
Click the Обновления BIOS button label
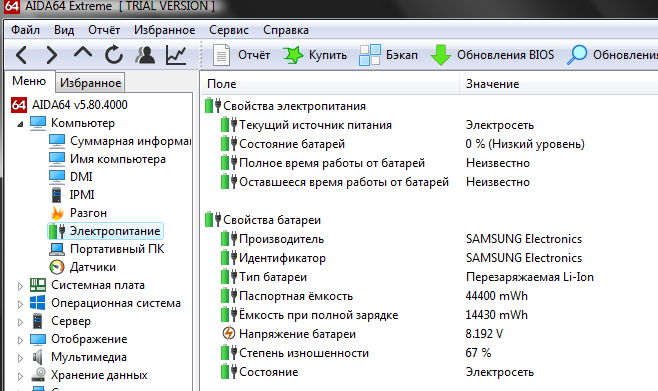pos(505,55)
